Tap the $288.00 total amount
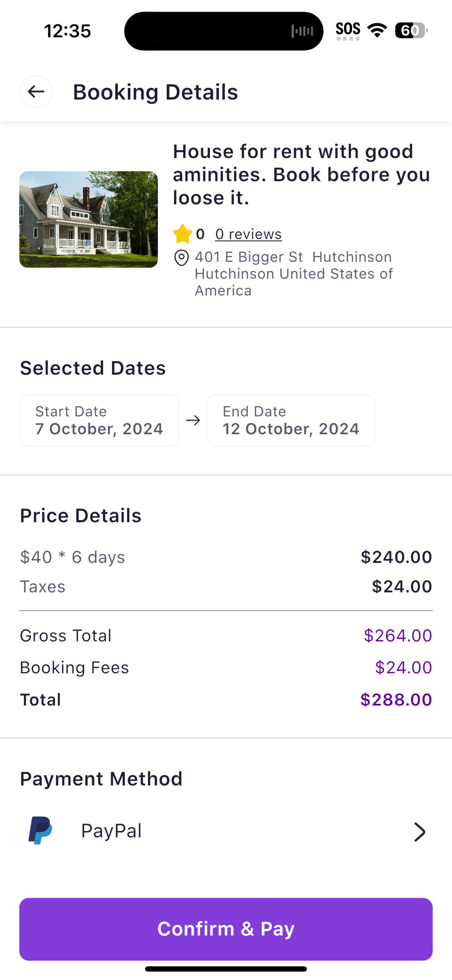Screen dimensions: 452x980 (x=396, y=700)
